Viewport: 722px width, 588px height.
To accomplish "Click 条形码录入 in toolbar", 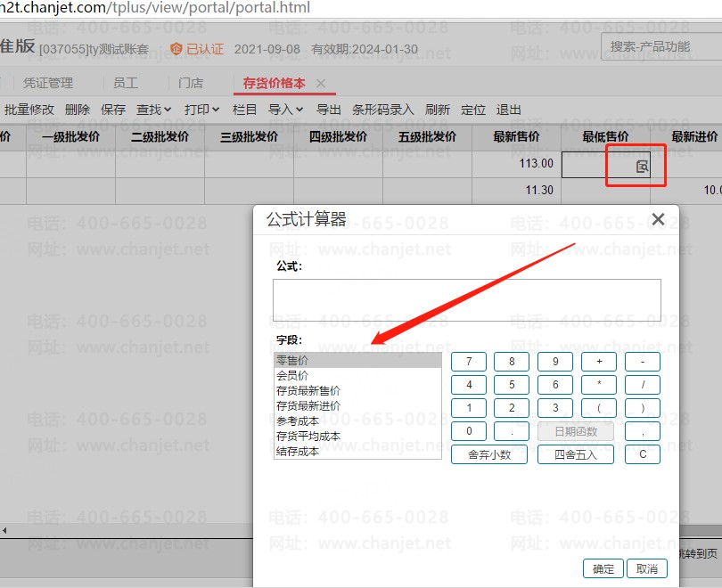I will pos(382,110).
